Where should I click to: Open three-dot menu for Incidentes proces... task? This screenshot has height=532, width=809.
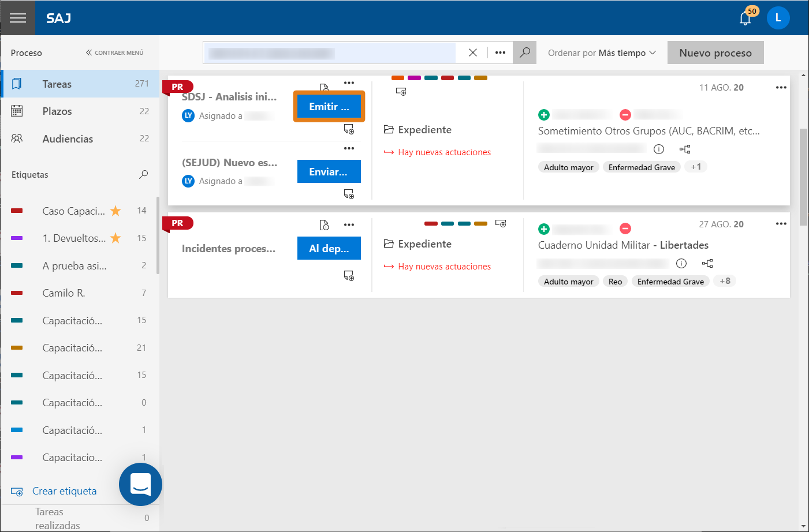tap(349, 225)
